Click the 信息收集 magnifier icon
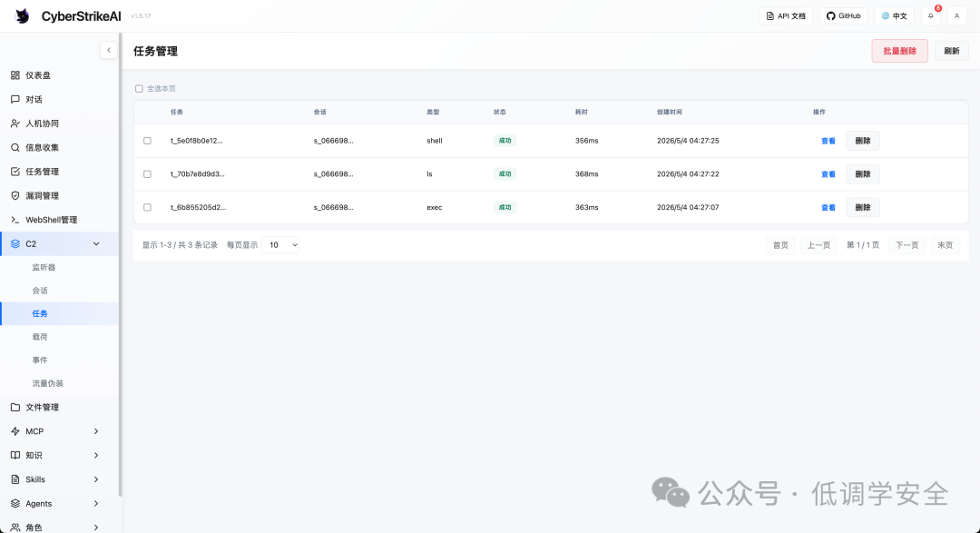The image size is (980, 533). point(15,148)
